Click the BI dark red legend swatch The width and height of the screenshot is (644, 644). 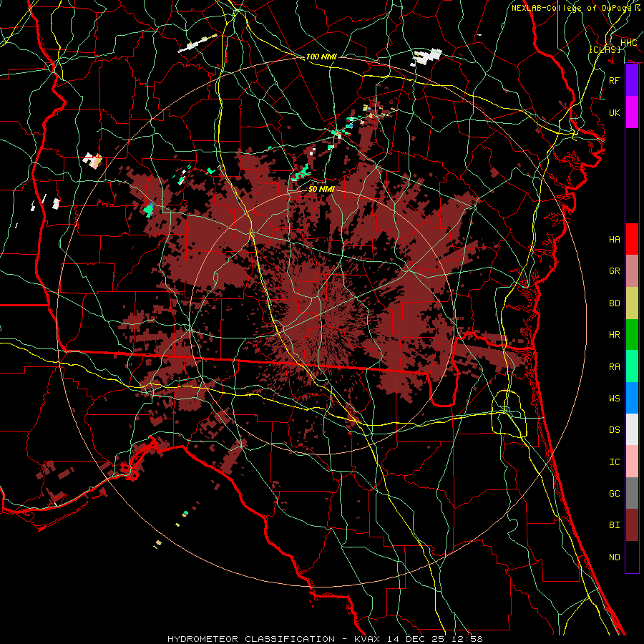pyautogui.click(x=632, y=525)
